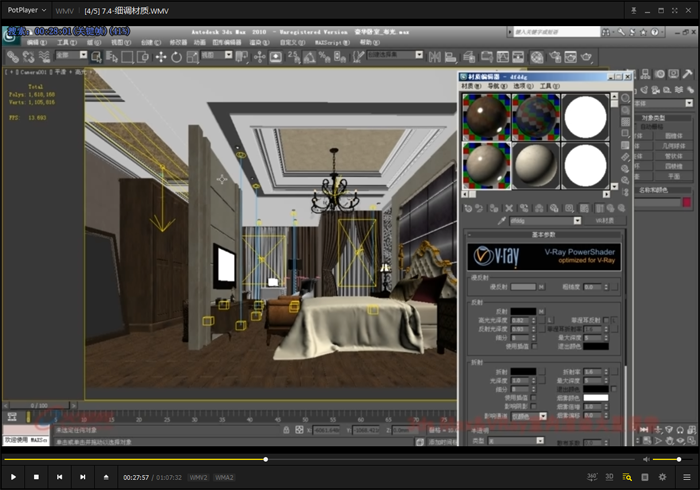The image size is (700, 490).
Task: Click the VR材质 material type button
Action: (604, 220)
